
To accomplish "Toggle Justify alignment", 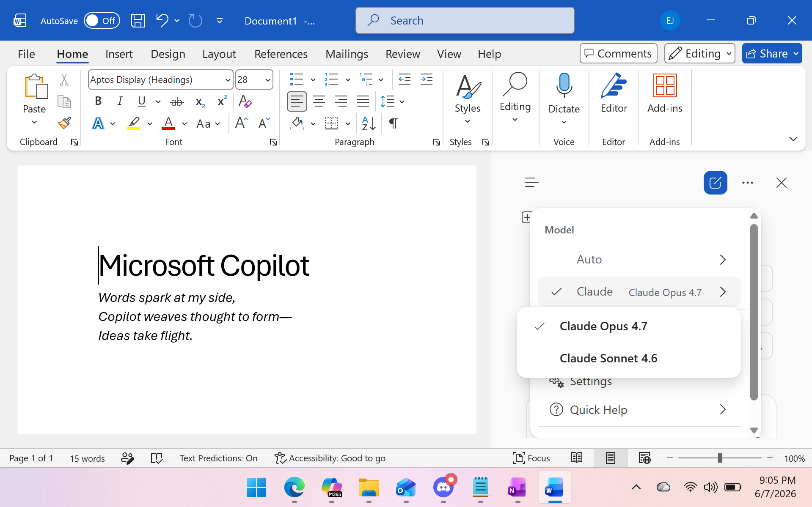I will pos(363,101).
